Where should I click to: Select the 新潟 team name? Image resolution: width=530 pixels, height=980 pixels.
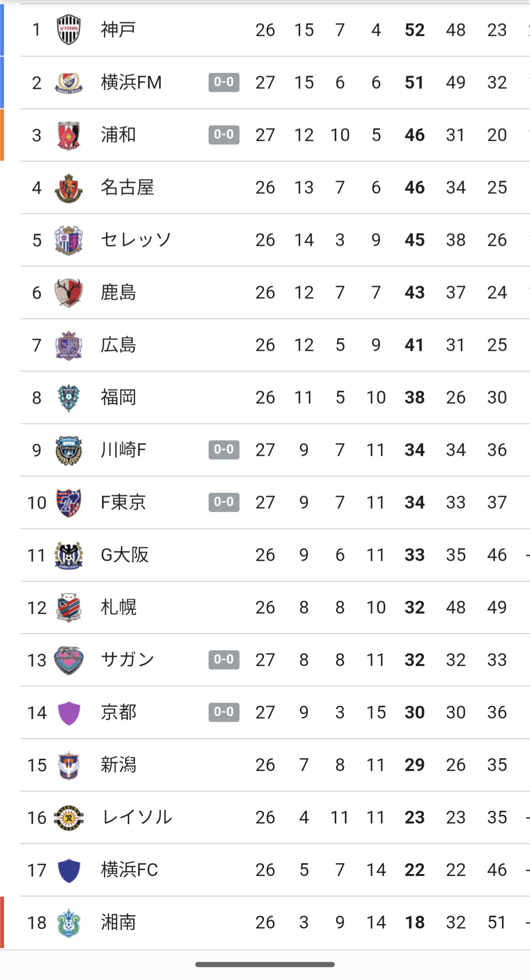pos(118,765)
